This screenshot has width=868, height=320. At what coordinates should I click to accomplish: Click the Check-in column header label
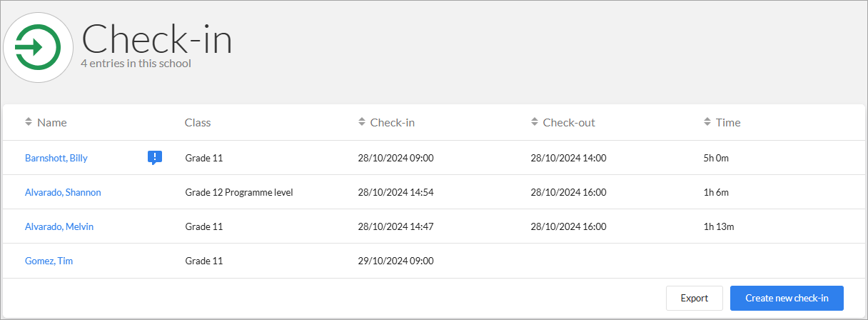(393, 122)
